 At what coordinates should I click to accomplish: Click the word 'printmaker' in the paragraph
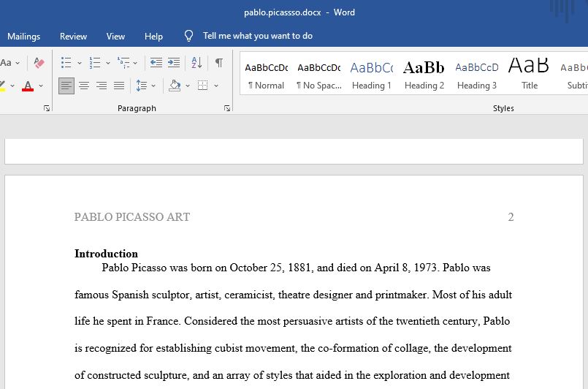(401, 295)
